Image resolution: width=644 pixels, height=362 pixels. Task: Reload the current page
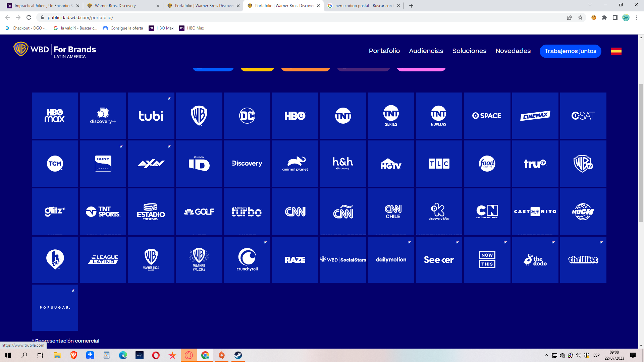click(29, 17)
